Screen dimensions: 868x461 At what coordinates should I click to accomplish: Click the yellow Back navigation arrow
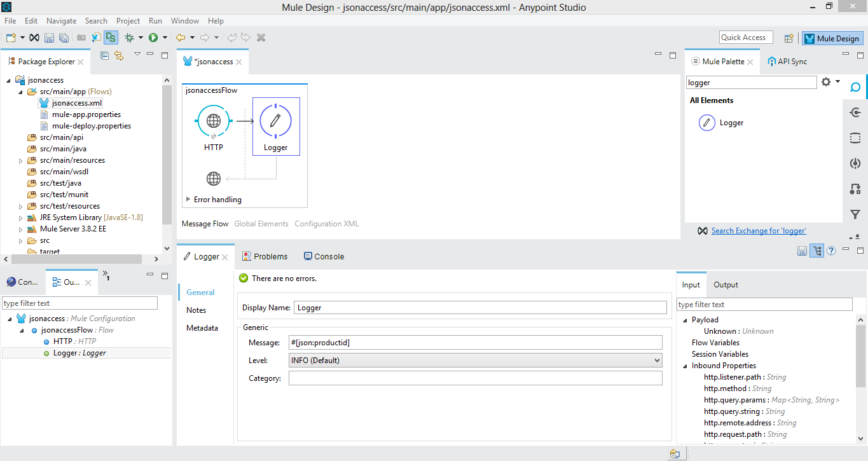point(181,38)
